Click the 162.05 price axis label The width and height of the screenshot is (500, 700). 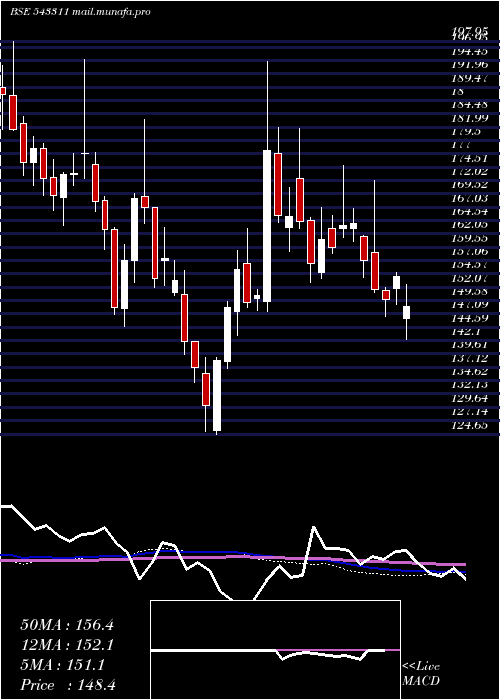pyautogui.click(x=469, y=225)
